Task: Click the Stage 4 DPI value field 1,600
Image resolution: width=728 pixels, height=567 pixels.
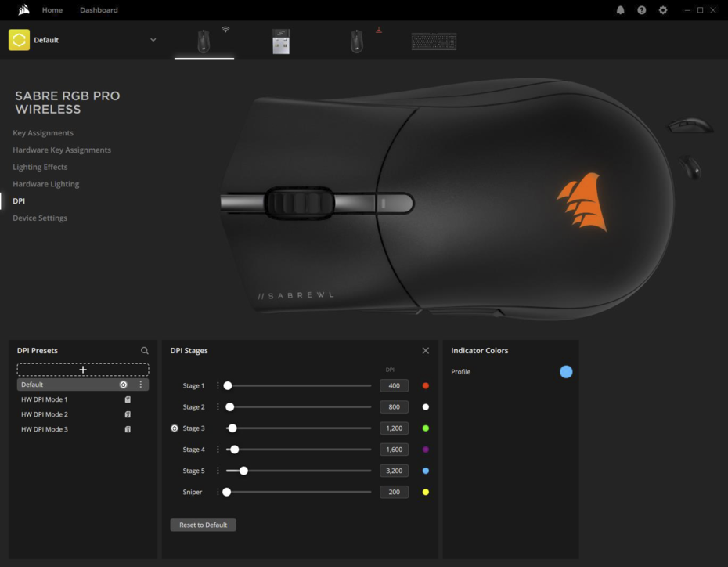Action: (x=395, y=450)
